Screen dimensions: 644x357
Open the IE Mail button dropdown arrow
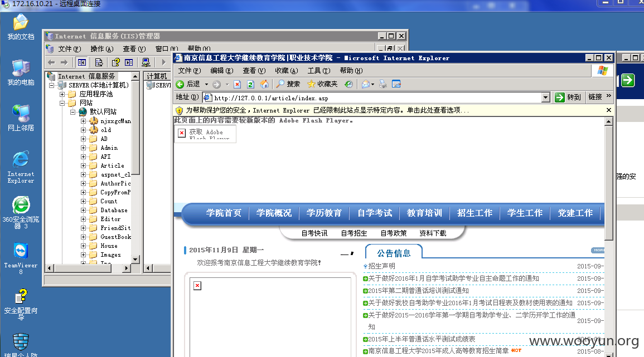click(x=372, y=85)
